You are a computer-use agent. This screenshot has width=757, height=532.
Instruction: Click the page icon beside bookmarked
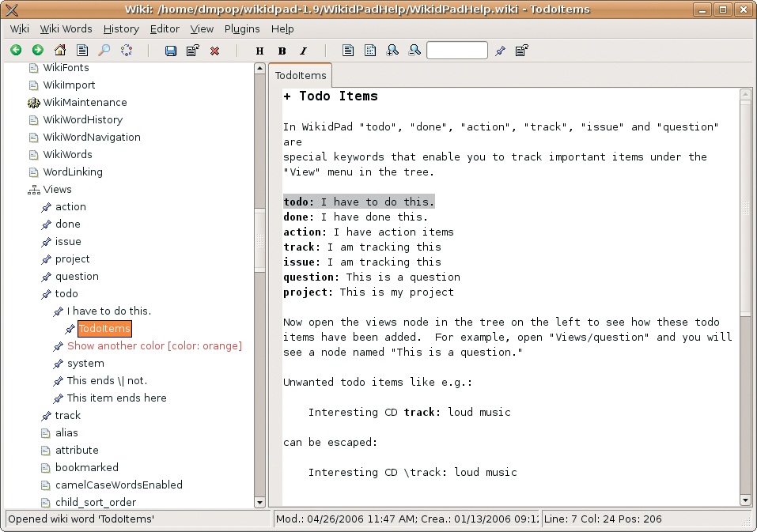(45, 467)
